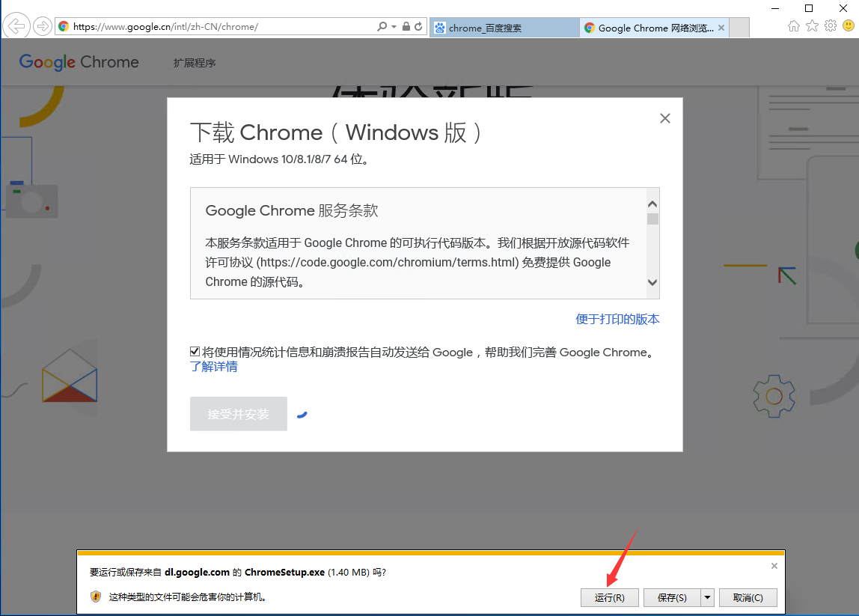Expand the 保存 options dropdown arrow
The image size is (859, 616).
(708, 597)
